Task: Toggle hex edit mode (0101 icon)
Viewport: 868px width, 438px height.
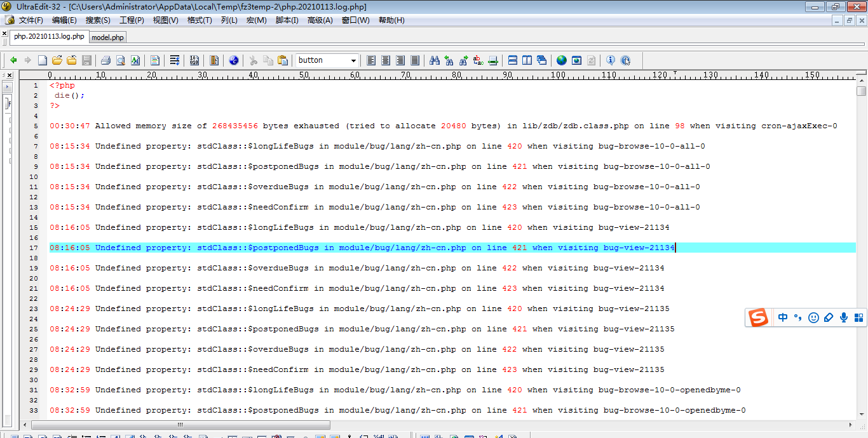Action: (194, 60)
